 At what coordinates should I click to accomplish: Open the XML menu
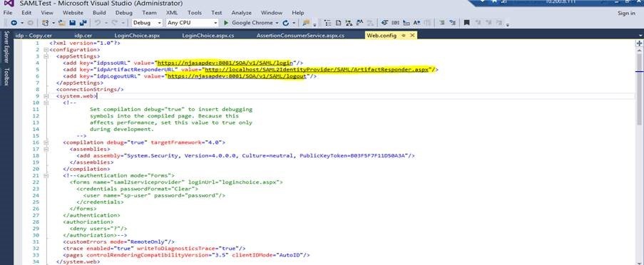[x=172, y=13]
